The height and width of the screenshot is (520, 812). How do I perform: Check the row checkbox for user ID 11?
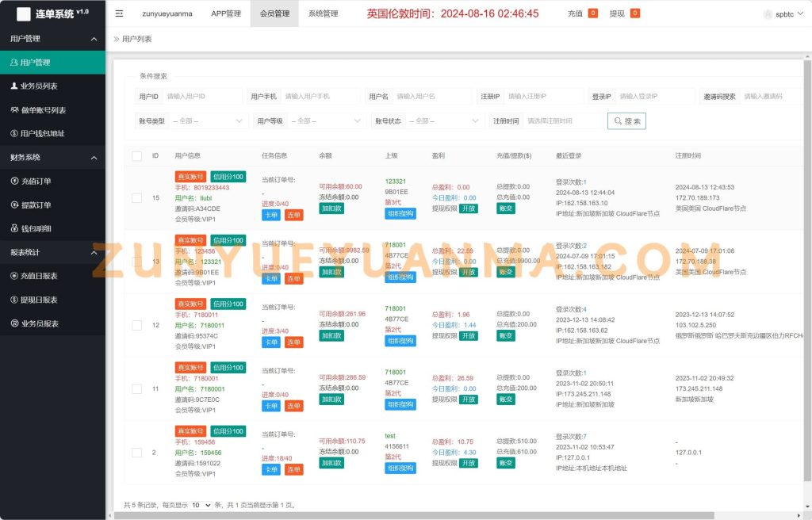(x=136, y=389)
